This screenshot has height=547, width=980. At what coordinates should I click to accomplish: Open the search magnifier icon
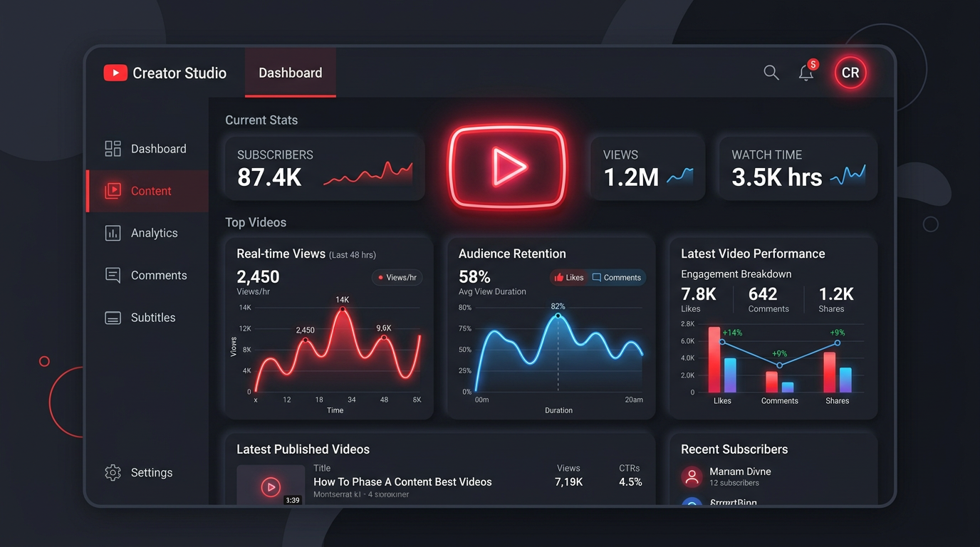771,72
